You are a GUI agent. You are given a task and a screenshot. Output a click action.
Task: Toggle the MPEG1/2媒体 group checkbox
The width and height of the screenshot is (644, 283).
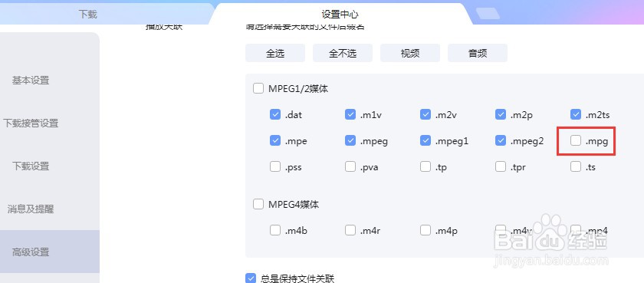pyautogui.click(x=258, y=88)
